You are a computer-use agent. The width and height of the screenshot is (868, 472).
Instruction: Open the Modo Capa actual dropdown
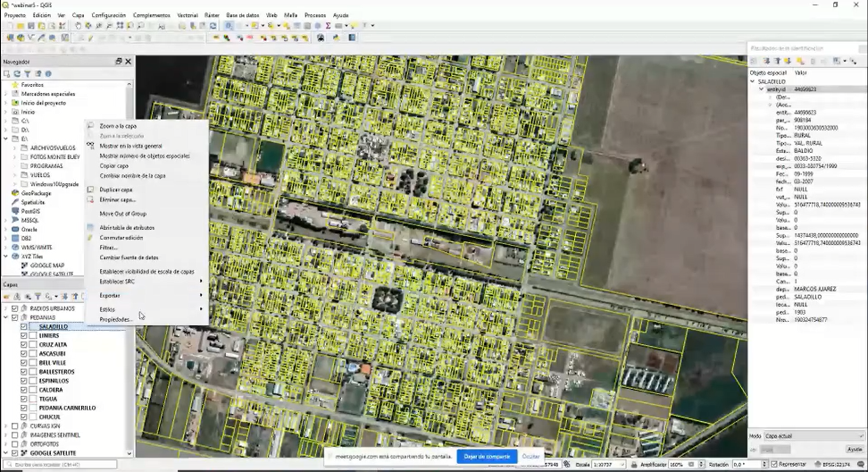click(814, 436)
